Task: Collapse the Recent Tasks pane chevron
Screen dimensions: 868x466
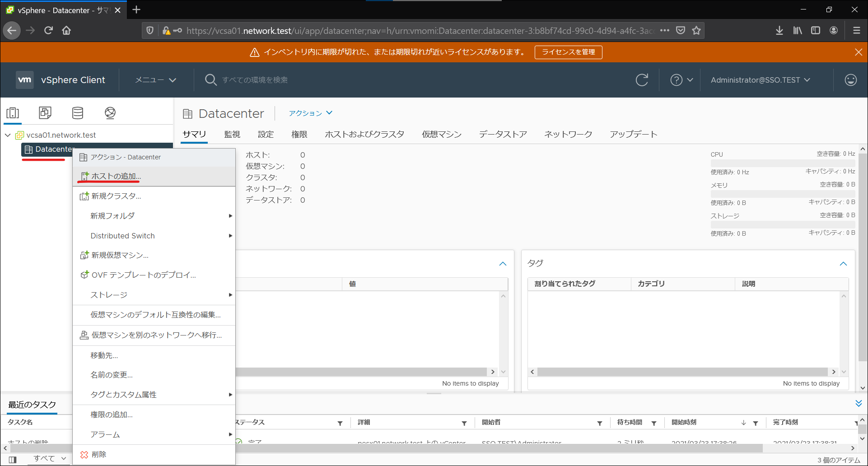Action: pos(859,403)
